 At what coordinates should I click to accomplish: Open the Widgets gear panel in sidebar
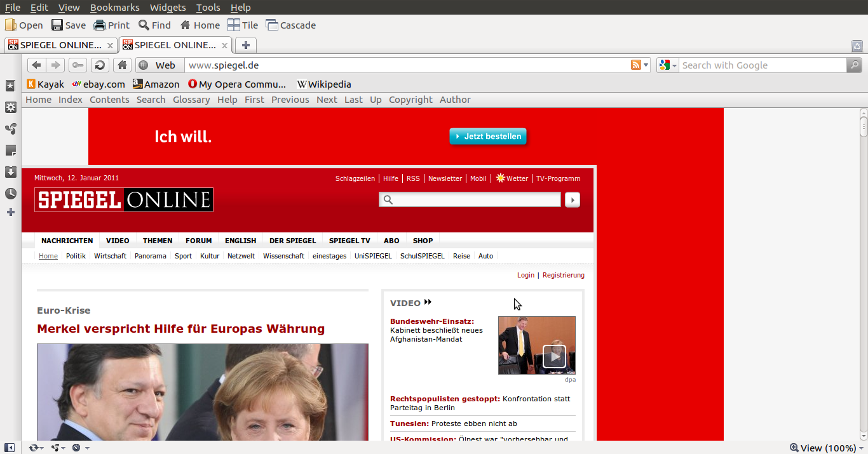[10, 107]
